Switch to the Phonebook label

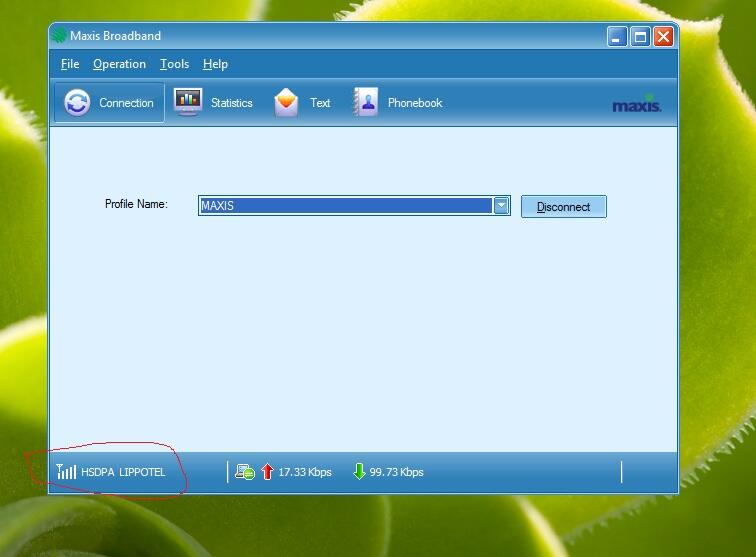(415, 103)
